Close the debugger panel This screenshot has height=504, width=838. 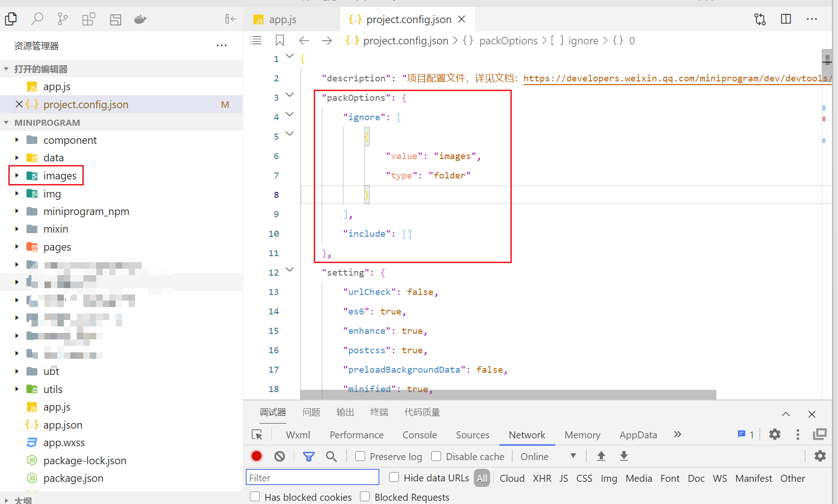(812, 414)
